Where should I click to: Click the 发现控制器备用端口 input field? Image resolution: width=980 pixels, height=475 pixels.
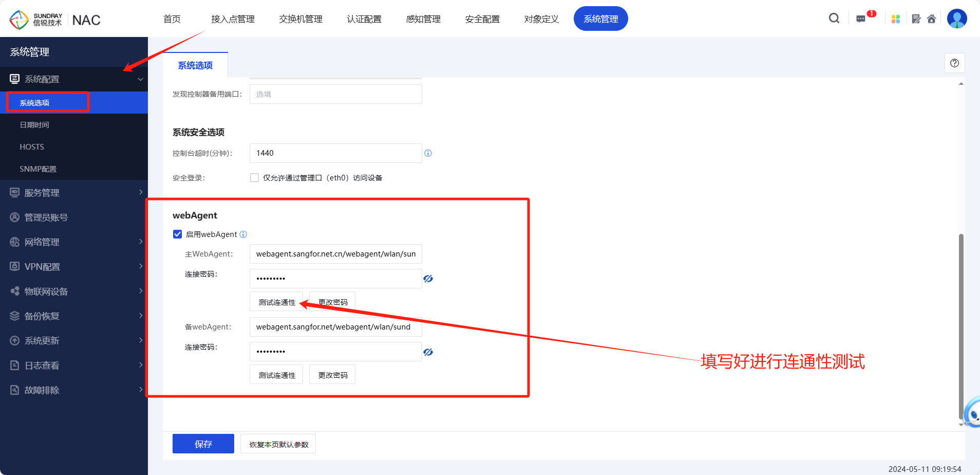tap(336, 94)
